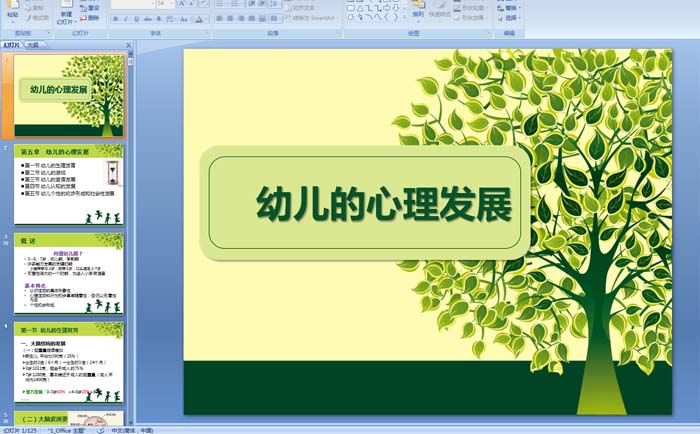The width and height of the screenshot is (700, 434).
Task: Open the Arrange (排列) menu
Action: (418, 11)
